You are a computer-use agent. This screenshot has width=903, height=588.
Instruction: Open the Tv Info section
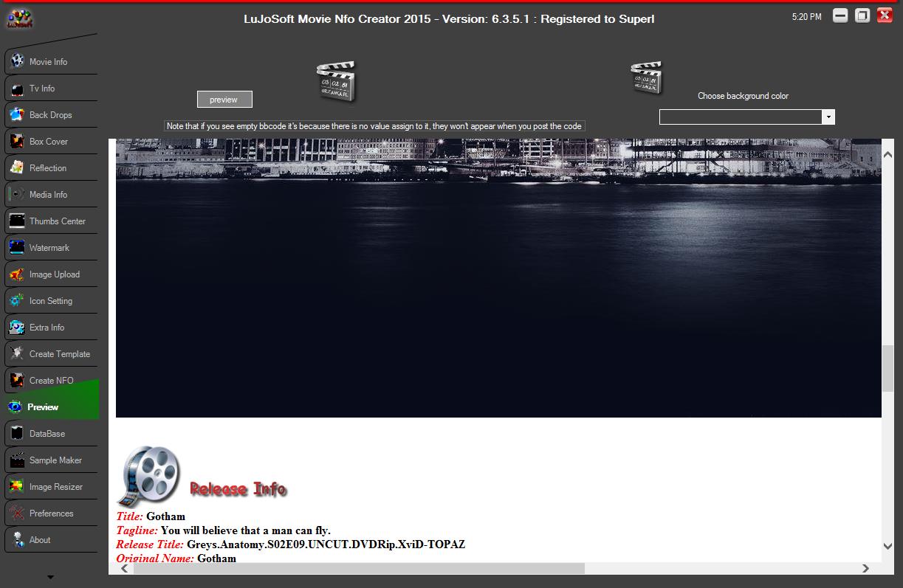click(x=50, y=89)
